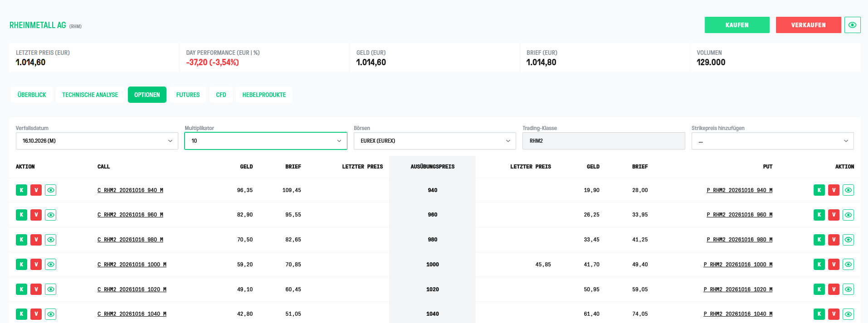Click the green Kaufen button
The height and width of the screenshot is (323, 868).
pyautogui.click(x=737, y=25)
